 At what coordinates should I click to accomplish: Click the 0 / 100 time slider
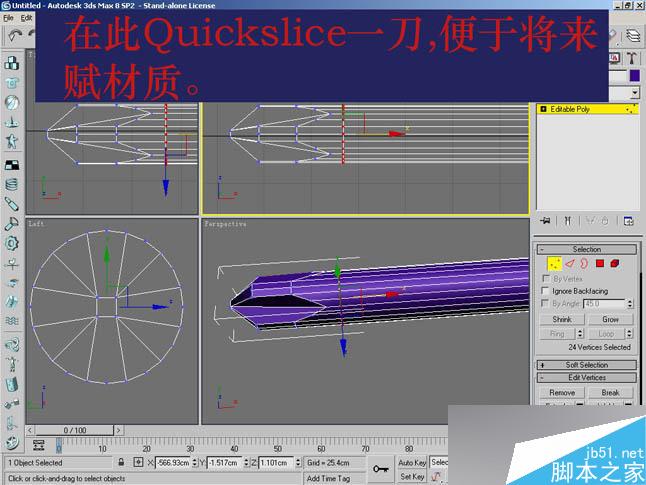[75, 430]
